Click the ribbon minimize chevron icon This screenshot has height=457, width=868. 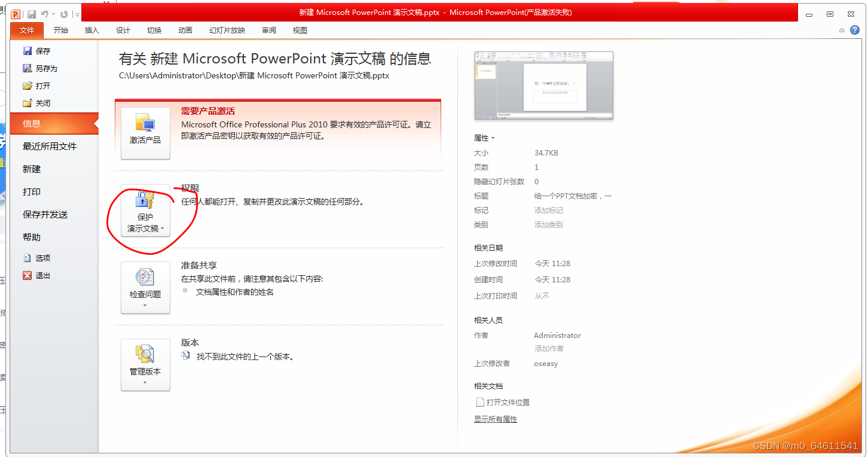pos(842,31)
